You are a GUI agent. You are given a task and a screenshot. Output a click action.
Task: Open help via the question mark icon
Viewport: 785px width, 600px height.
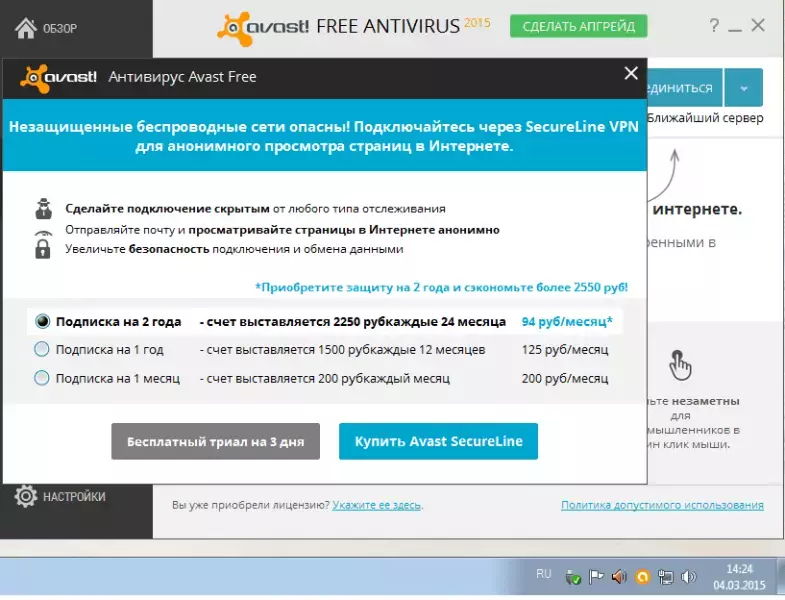tap(714, 25)
